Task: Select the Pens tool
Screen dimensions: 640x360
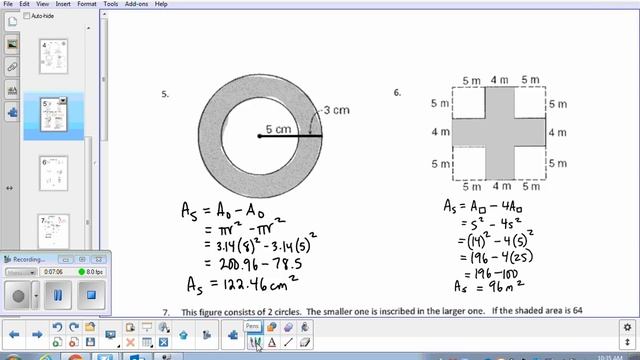Action: (x=255, y=342)
